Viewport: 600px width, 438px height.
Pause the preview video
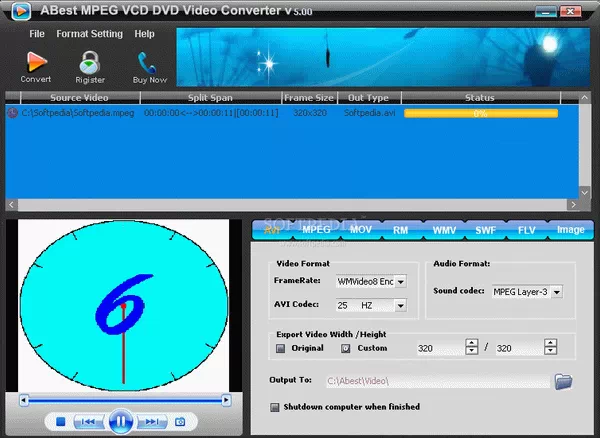(120, 421)
